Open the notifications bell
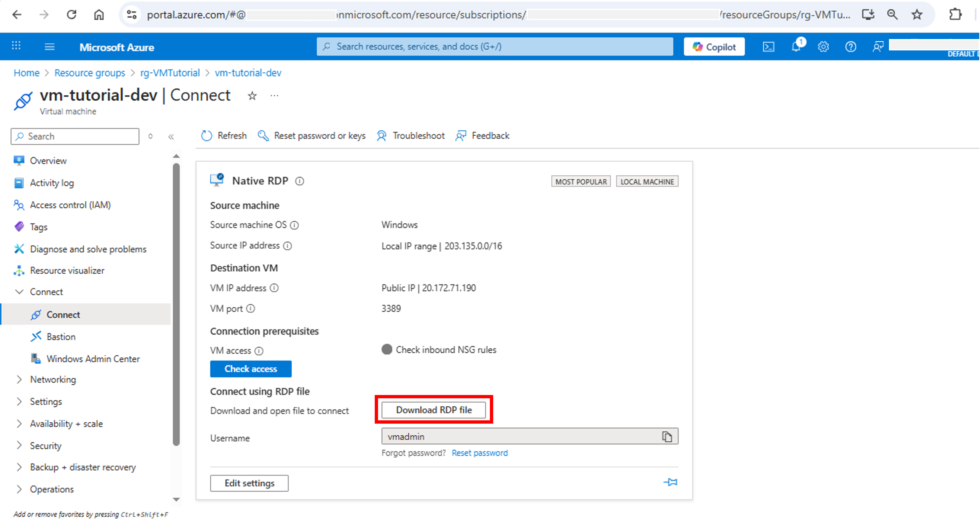This screenshot has height=519, width=980. tap(796, 47)
